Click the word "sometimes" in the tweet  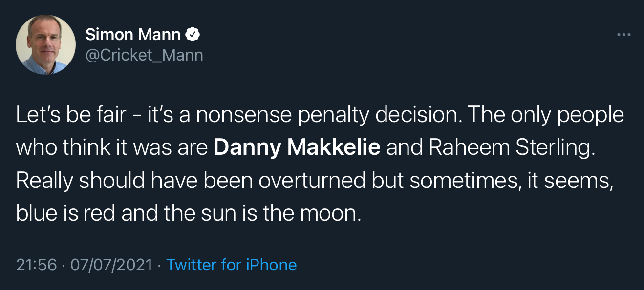coord(463,181)
